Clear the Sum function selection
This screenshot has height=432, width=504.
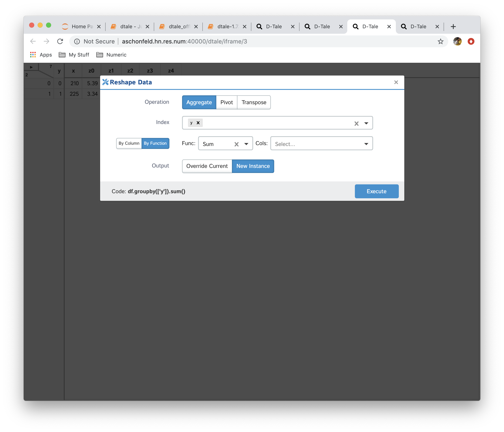tap(236, 144)
